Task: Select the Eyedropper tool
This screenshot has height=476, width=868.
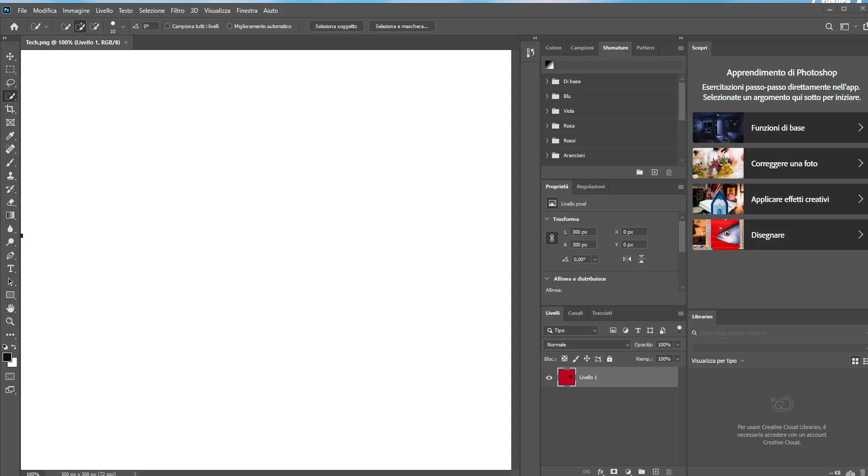Action: 10,136
